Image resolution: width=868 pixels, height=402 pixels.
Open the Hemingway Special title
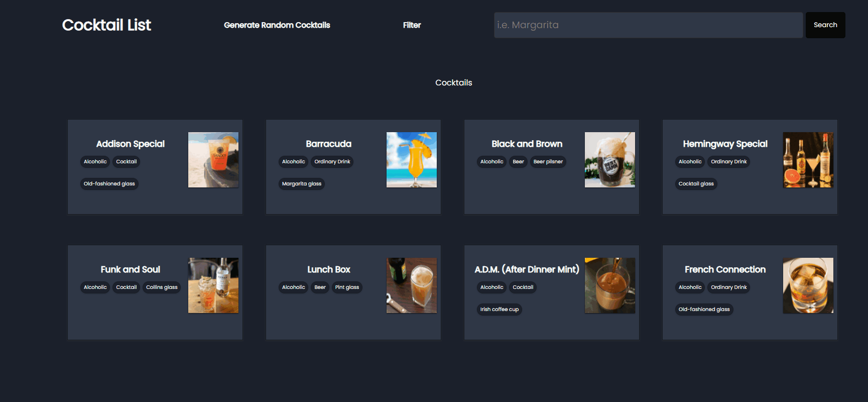click(x=725, y=144)
